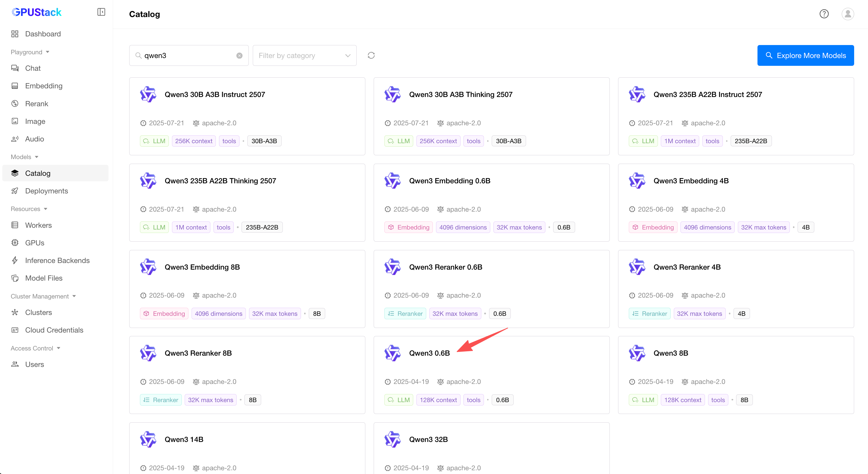Collapse the sidebar with the panel icon
This screenshot has height=474, width=868.
coord(101,12)
